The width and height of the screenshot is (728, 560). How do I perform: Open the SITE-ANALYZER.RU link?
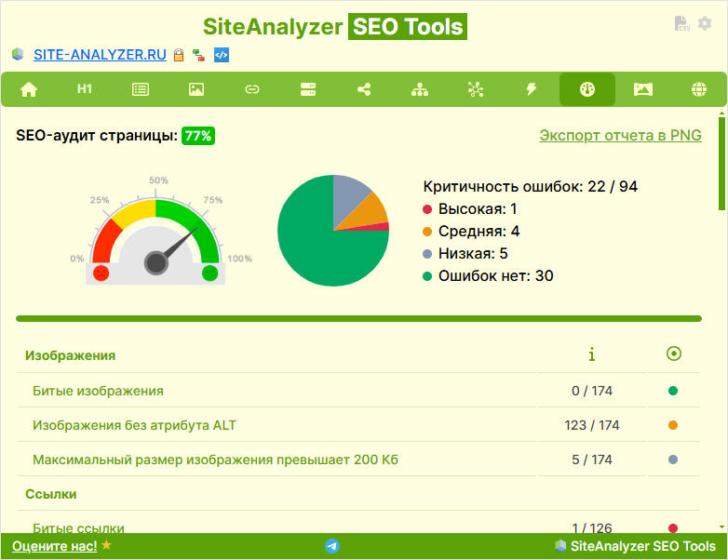pos(100,55)
